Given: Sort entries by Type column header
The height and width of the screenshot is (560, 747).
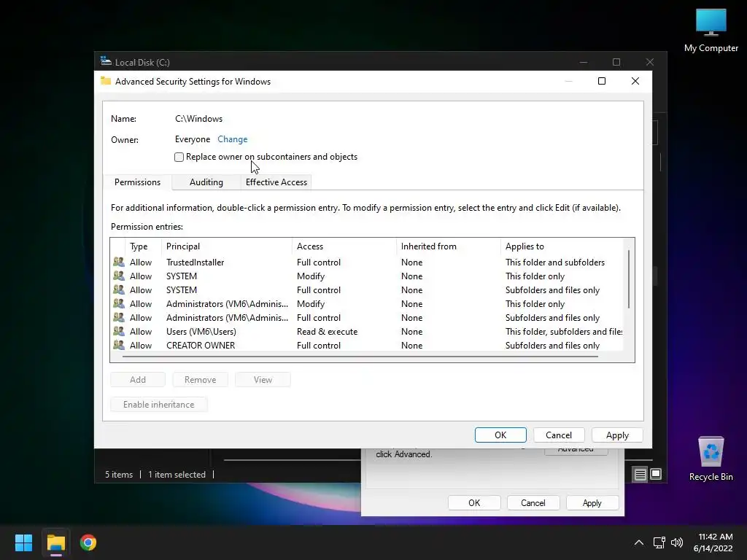Looking at the screenshot, I should pos(143,246).
